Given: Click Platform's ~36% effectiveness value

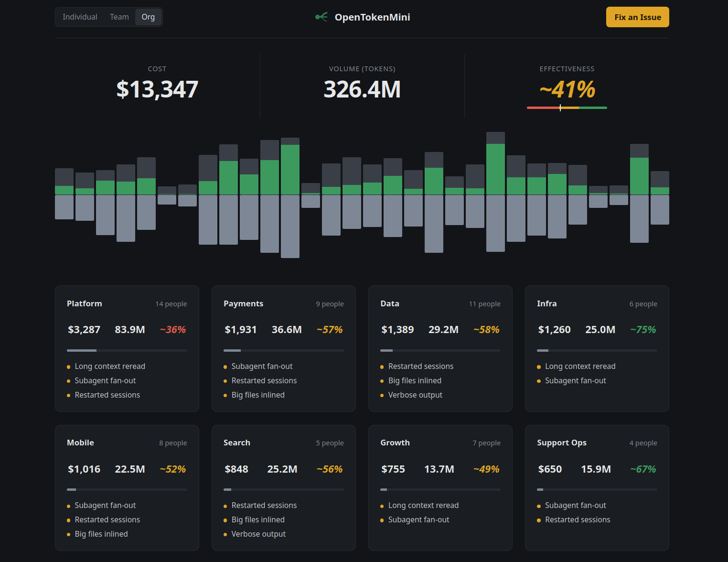Looking at the screenshot, I should click(172, 330).
